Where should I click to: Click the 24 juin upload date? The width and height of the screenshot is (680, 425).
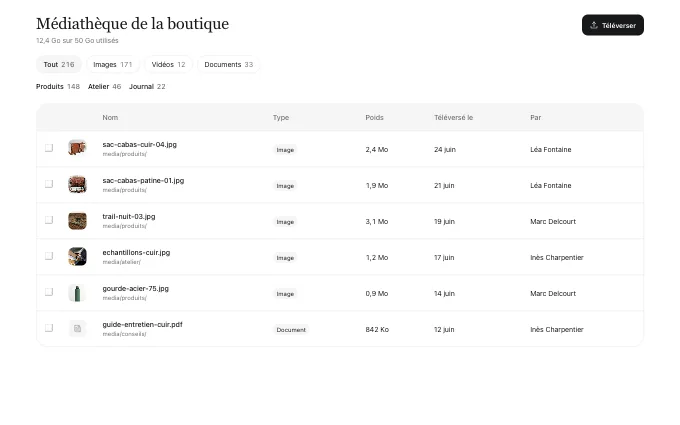click(445, 150)
